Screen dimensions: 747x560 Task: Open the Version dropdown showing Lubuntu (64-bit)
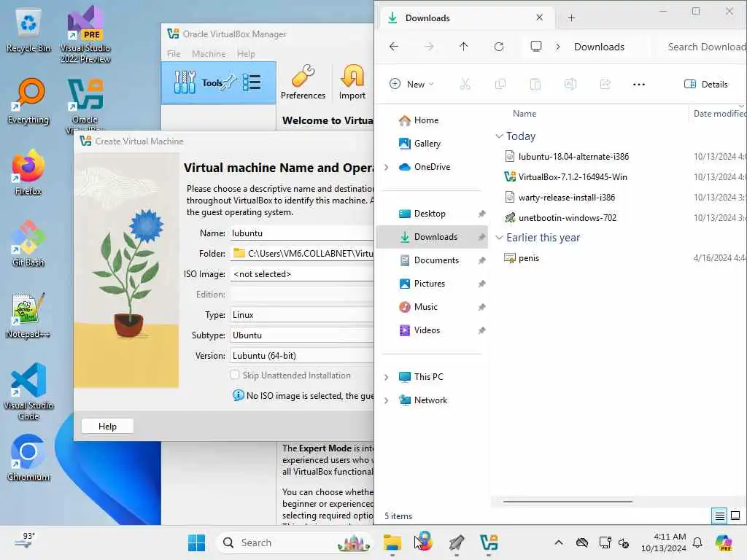click(x=302, y=356)
